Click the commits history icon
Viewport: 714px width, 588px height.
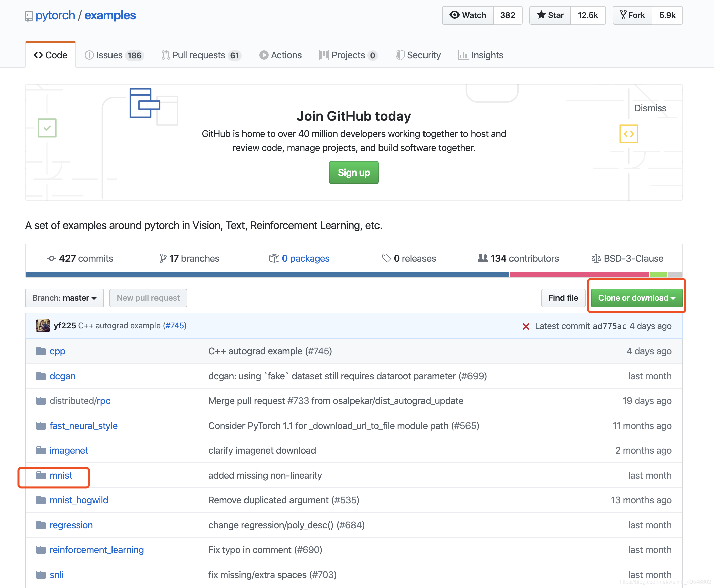[x=51, y=258]
